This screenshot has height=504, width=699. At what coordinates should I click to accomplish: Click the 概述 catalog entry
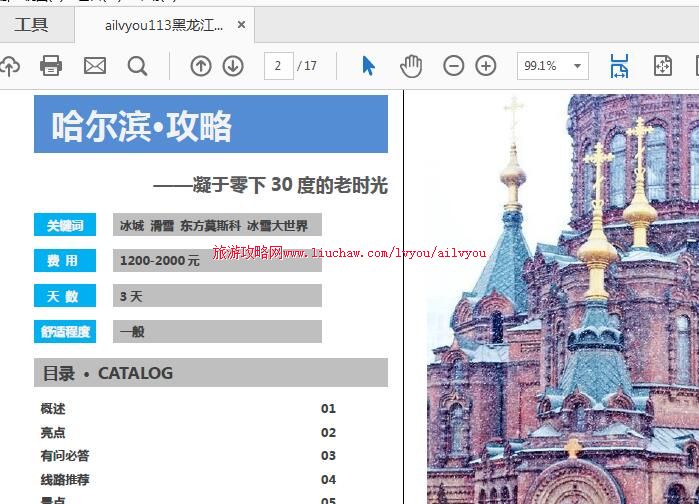(x=53, y=408)
